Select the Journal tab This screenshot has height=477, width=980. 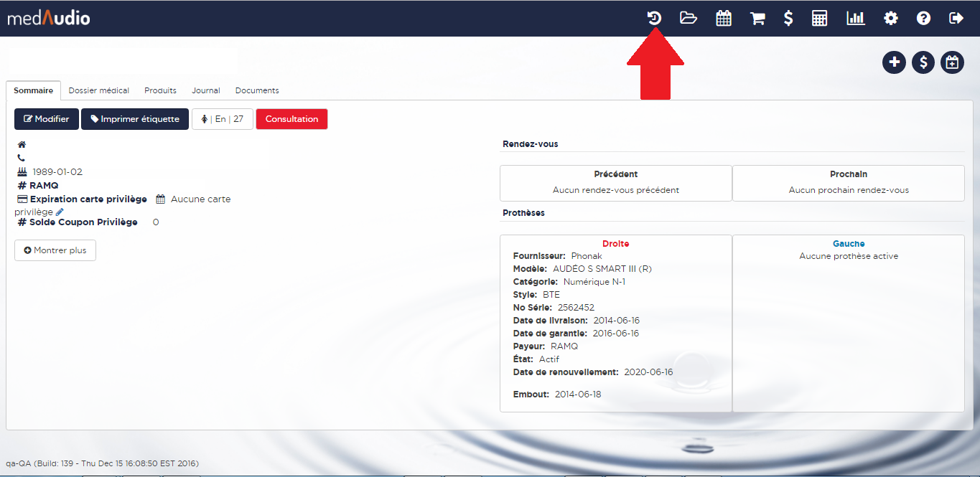pyautogui.click(x=206, y=91)
